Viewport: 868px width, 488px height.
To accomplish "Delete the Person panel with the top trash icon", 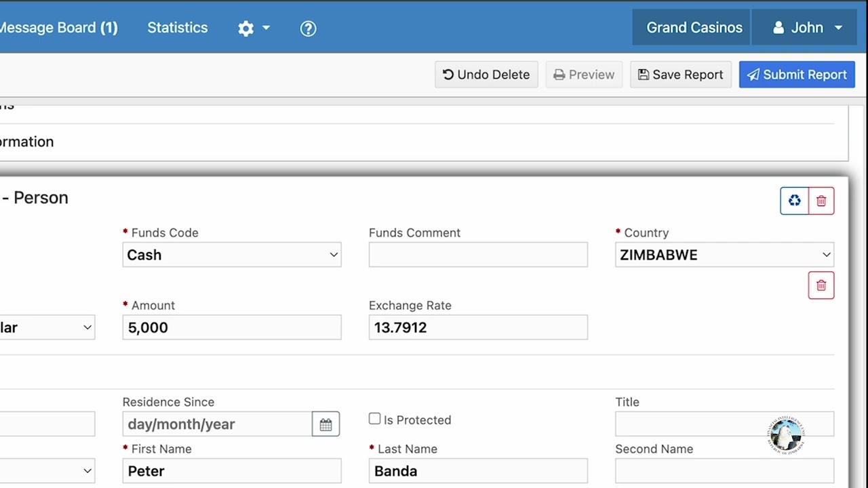I will pos(821,201).
